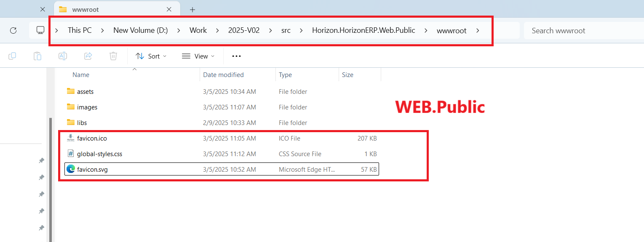Expand chevron after This PC
This screenshot has width=644, height=242.
[102, 30]
